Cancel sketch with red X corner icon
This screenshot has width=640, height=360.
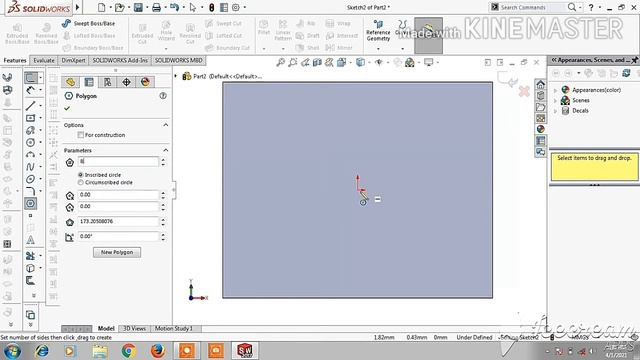point(524,91)
